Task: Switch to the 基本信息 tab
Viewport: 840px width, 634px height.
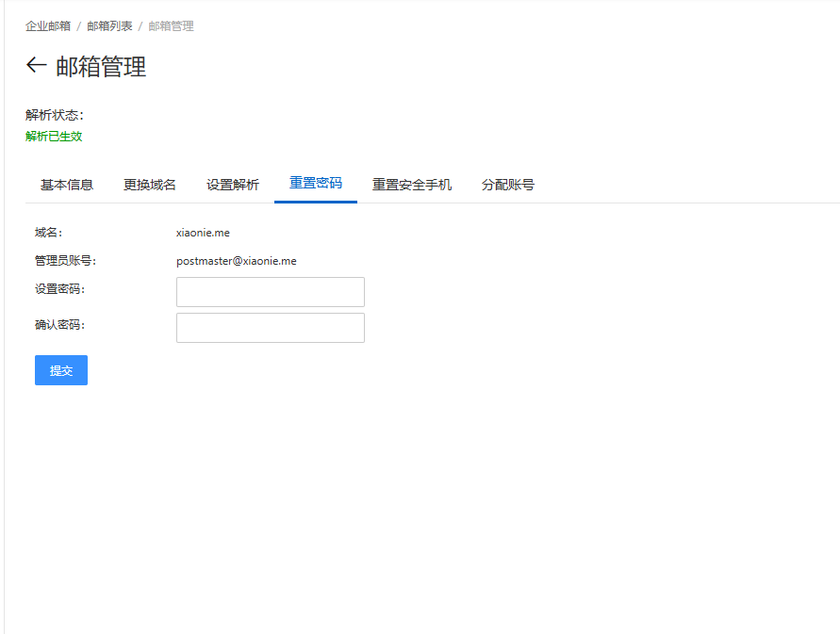Action: click(x=66, y=185)
